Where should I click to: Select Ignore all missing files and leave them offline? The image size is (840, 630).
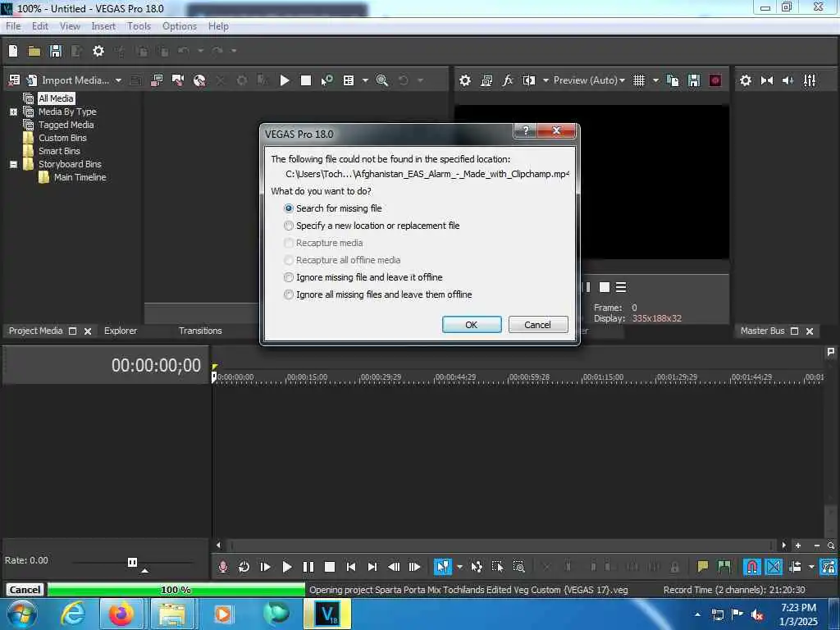coord(377,294)
